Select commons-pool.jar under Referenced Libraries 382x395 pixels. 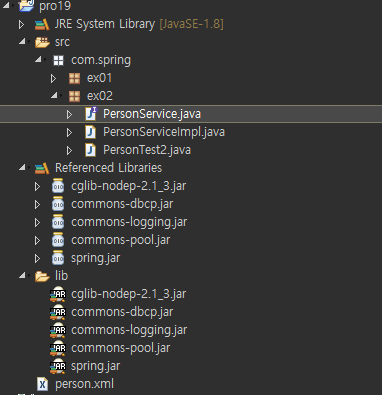pos(121,240)
